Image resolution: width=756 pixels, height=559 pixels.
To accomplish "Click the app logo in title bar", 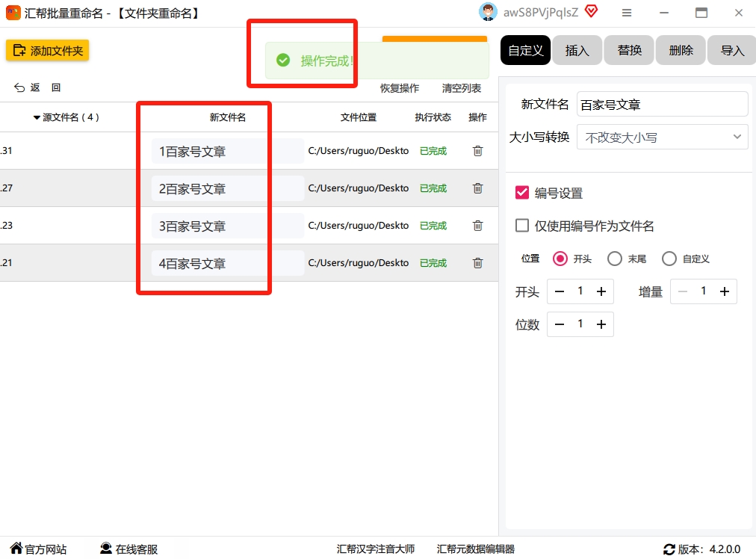I will pos(13,13).
